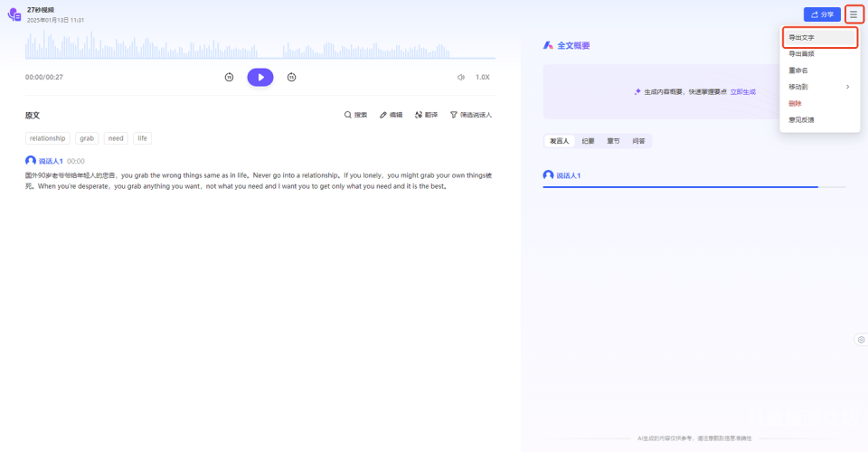This screenshot has height=452, width=868.
Task: Open the 翻译 translate feature
Action: tap(426, 116)
